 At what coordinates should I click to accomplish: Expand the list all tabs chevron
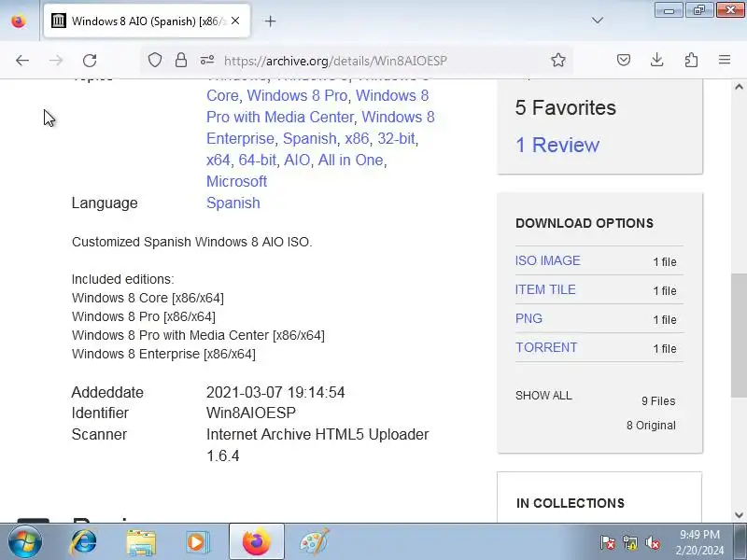598,21
